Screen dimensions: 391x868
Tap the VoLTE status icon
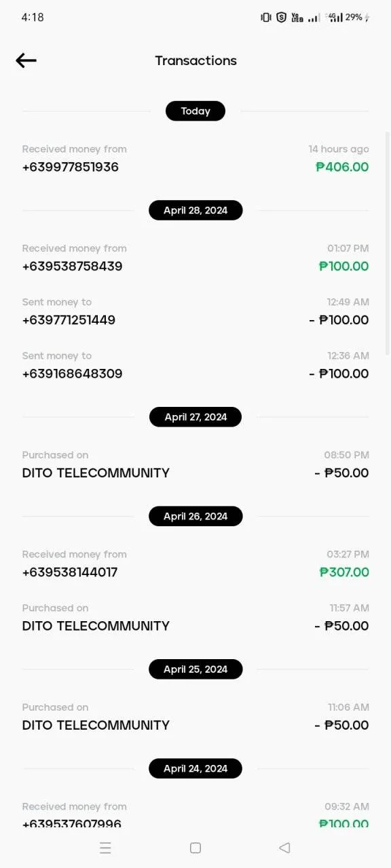[297, 17]
